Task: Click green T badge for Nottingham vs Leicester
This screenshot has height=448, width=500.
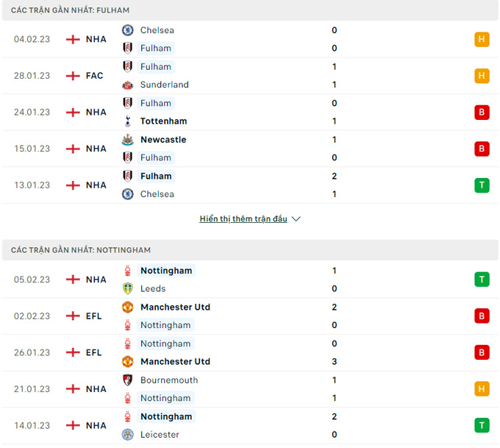Action: (482, 425)
